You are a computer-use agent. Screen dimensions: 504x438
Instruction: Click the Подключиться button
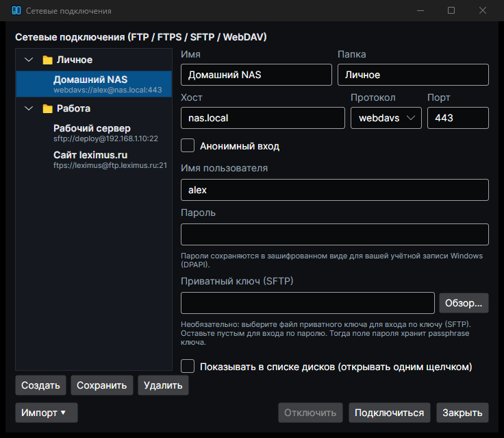pyautogui.click(x=389, y=413)
